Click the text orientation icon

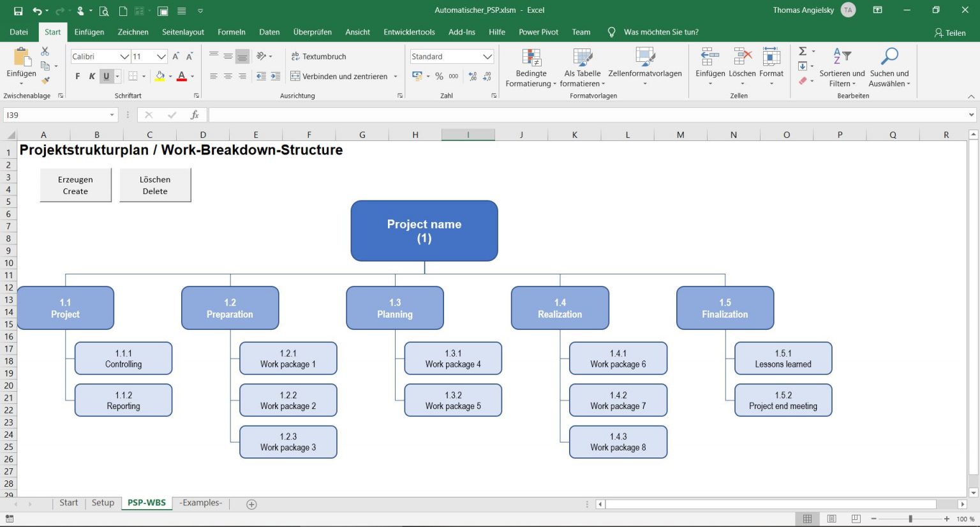pyautogui.click(x=261, y=56)
